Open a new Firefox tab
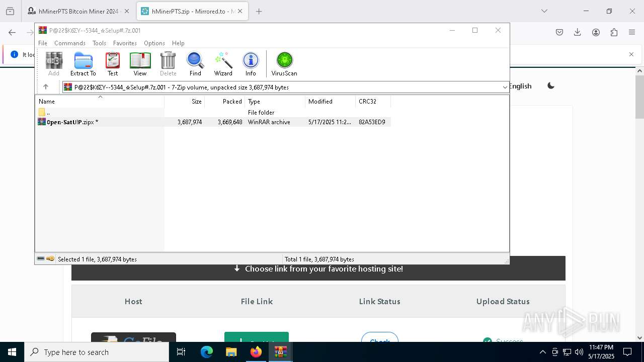This screenshot has width=644, height=362. click(x=259, y=11)
